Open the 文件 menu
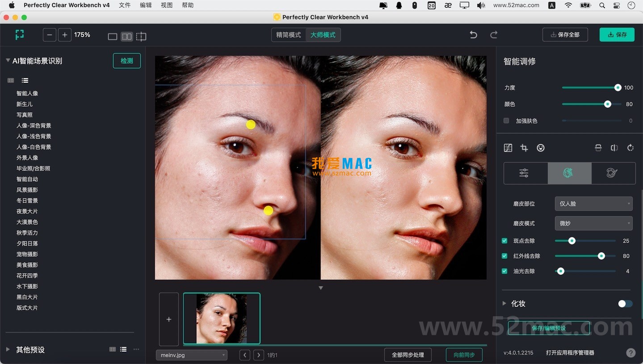The width and height of the screenshot is (643, 364). point(125,5)
